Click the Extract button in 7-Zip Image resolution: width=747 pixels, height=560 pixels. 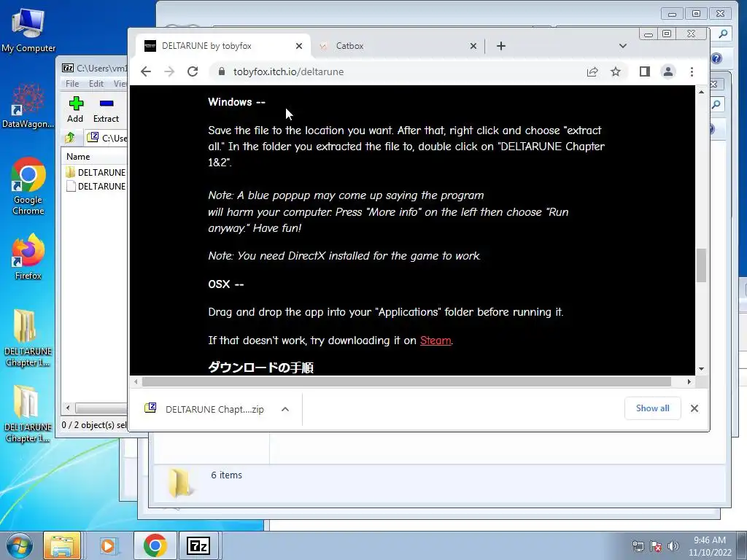106,109
